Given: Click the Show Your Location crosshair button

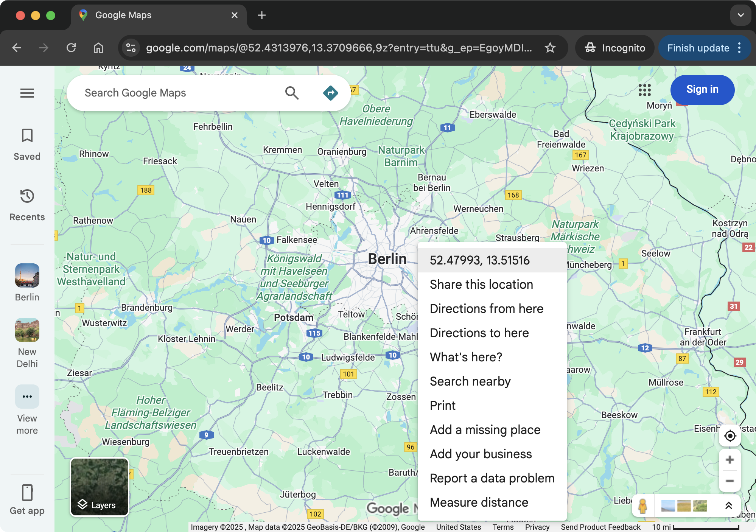Looking at the screenshot, I should 730,436.
